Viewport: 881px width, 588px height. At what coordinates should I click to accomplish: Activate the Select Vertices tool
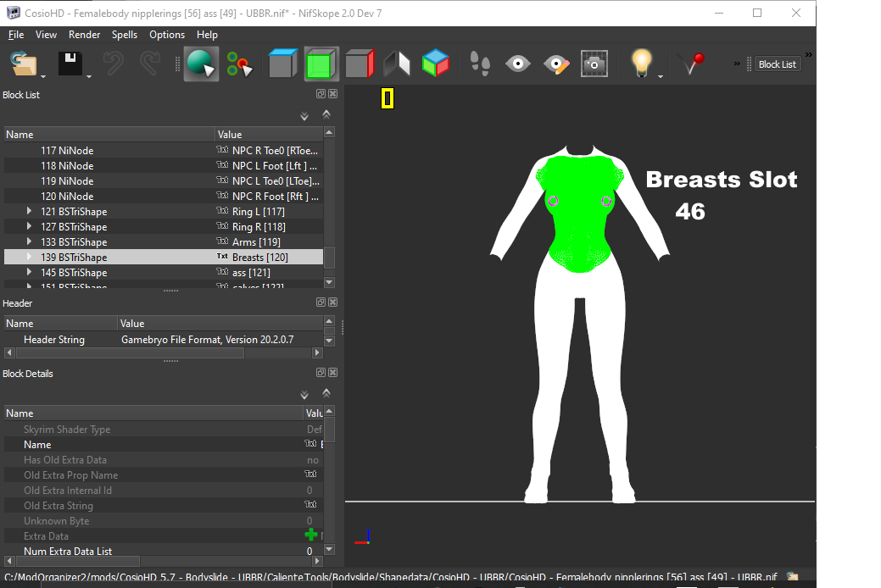coord(240,64)
